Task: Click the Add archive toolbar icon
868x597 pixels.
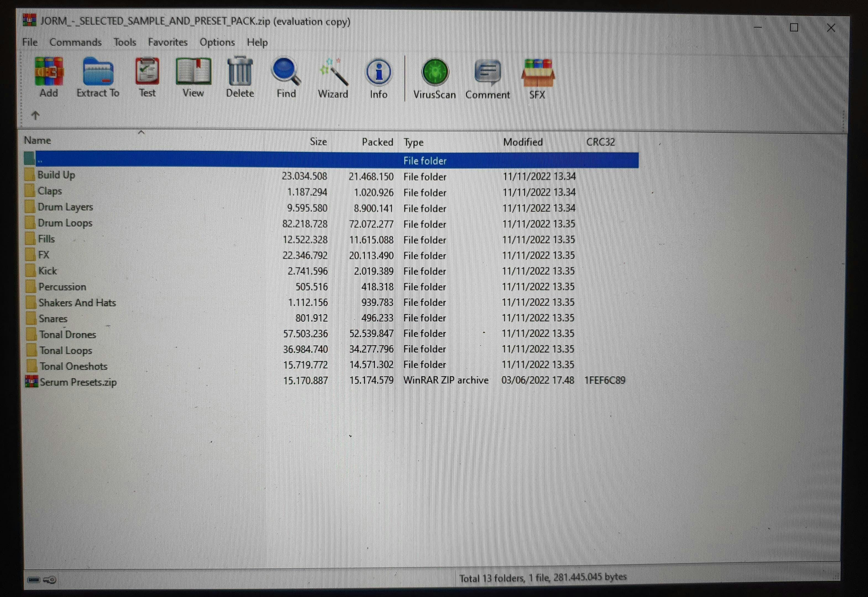Action: pos(49,77)
